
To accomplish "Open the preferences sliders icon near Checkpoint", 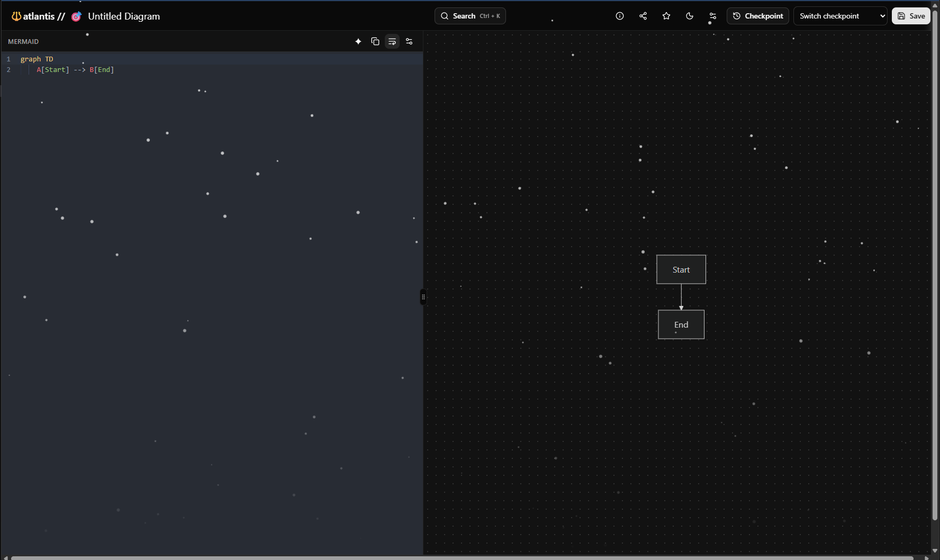I will pyautogui.click(x=712, y=16).
